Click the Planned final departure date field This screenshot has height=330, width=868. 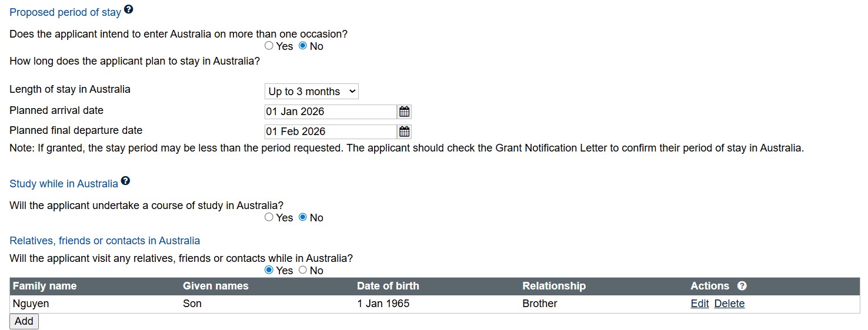(330, 132)
